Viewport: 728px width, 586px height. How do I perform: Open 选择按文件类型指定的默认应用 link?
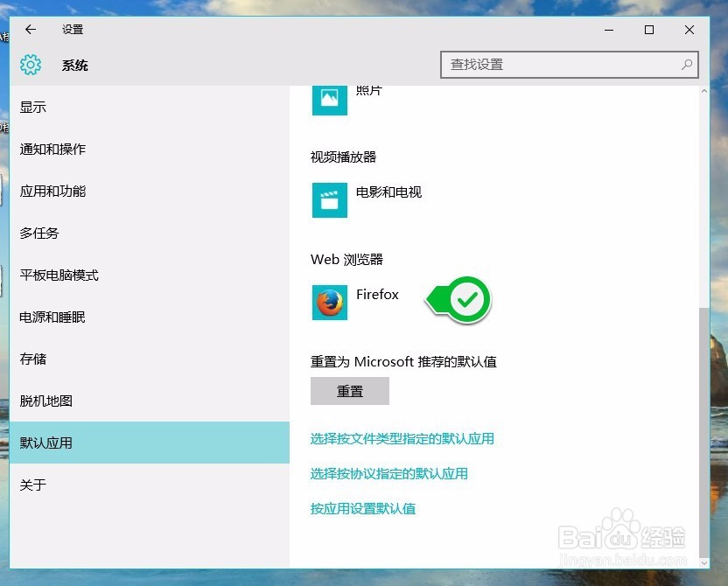(402, 438)
